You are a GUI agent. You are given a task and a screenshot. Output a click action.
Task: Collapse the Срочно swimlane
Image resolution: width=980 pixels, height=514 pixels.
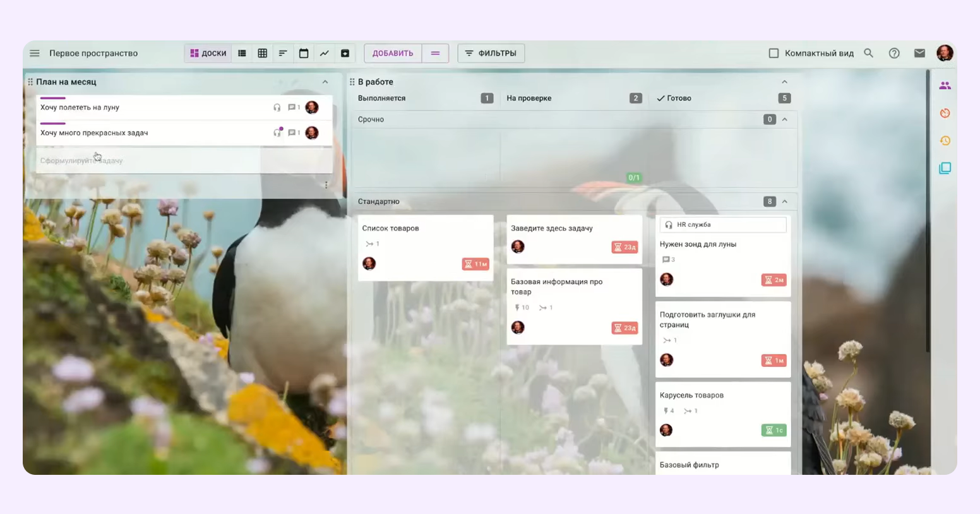pyautogui.click(x=785, y=119)
